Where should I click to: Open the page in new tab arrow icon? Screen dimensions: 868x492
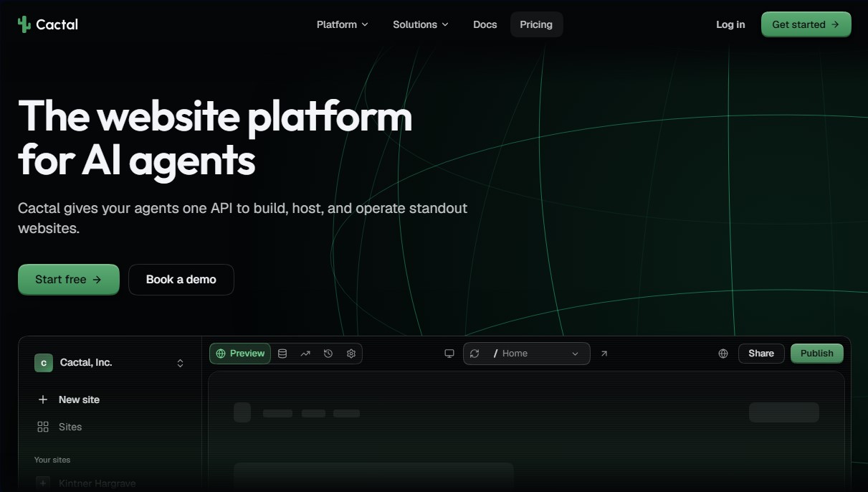click(x=604, y=354)
